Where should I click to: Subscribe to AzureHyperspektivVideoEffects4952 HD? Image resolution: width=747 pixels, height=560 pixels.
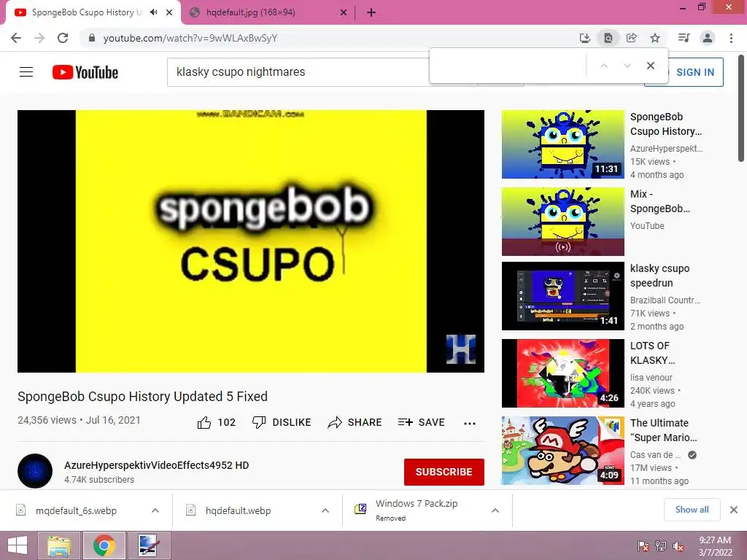pyautogui.click(x=444, y=472)
